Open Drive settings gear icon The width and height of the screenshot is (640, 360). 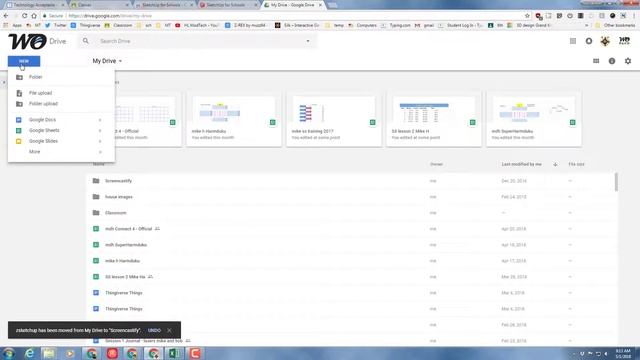[628, 61]
